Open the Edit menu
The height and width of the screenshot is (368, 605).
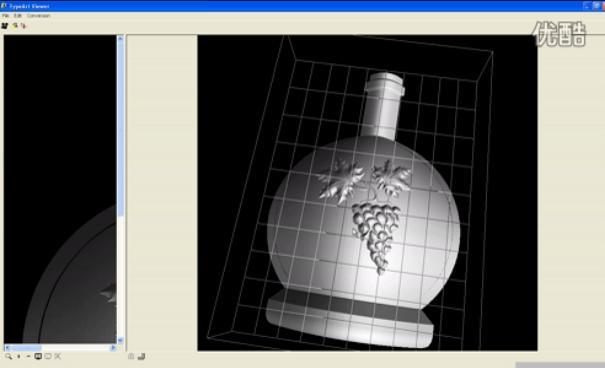click(x=18, y=16)
